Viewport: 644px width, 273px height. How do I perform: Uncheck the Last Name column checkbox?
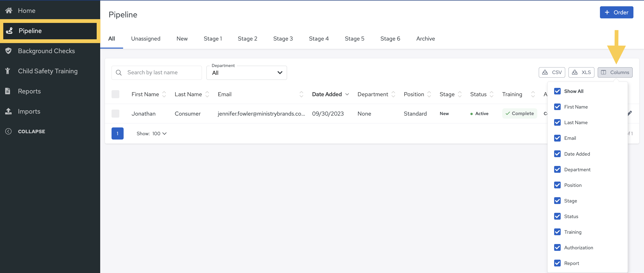[557, 122]
